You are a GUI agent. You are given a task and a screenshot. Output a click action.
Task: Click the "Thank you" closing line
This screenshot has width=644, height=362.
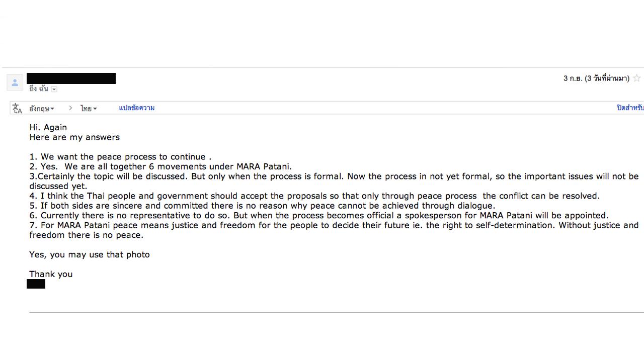click(x=51, y=274)
